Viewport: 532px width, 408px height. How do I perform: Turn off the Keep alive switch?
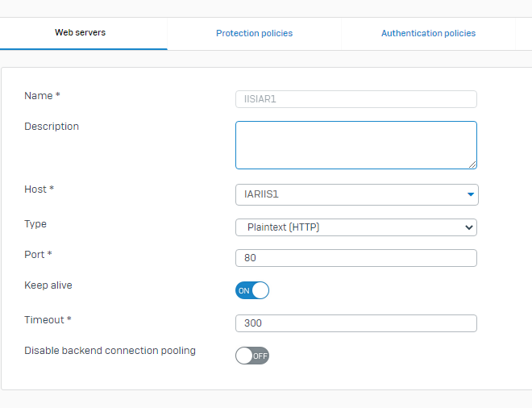pyautogui.click(x=252, y=290)
